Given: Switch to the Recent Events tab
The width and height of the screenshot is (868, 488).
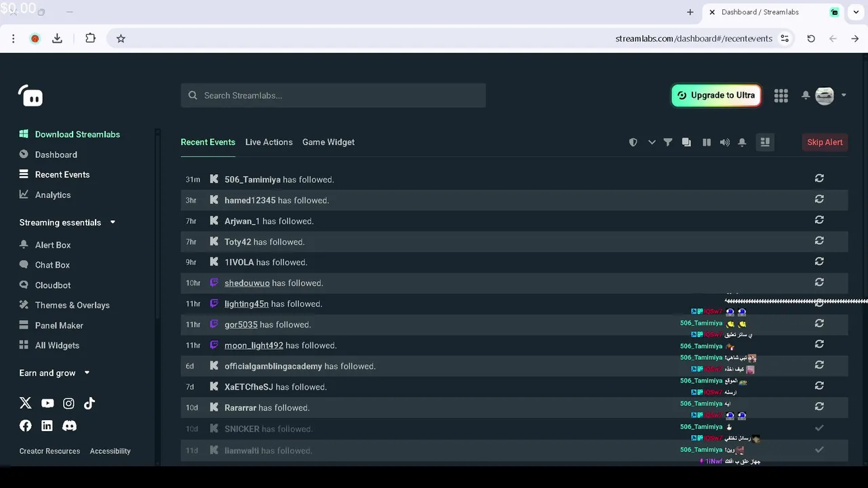Looking at the screenshot, I should [x=208, y=142].
